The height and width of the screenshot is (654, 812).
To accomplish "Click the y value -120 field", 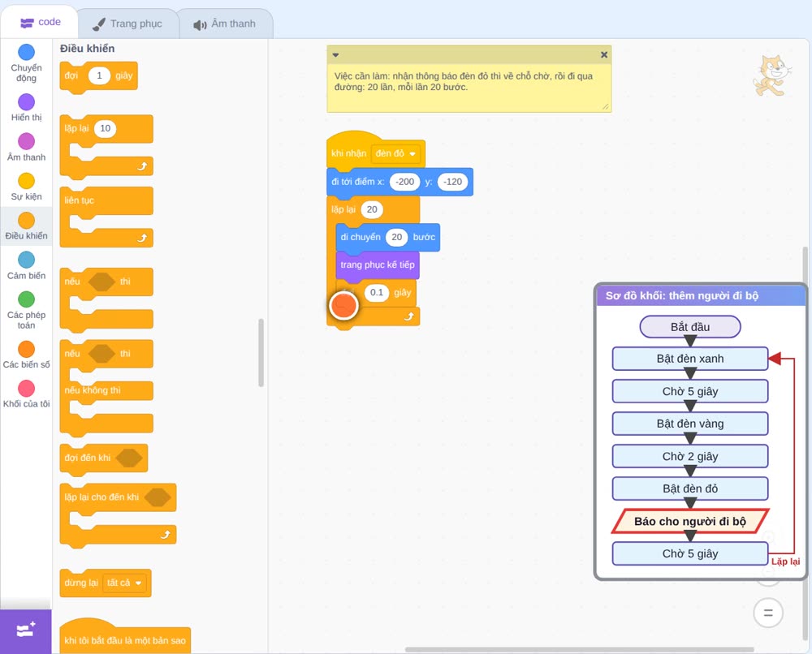I will [x=452, y=182].
